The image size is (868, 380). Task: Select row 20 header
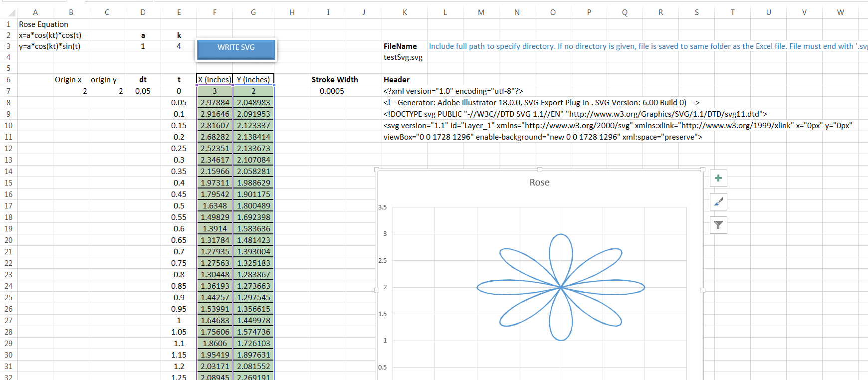(8, 240)
